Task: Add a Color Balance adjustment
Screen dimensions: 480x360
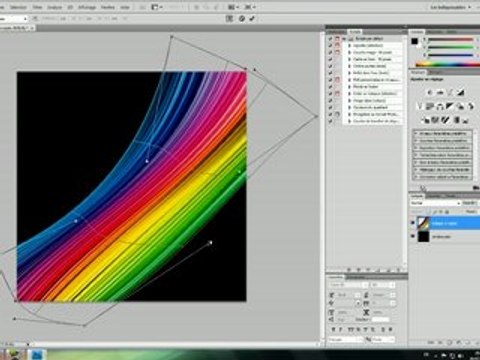Action: tap(440, 106)
